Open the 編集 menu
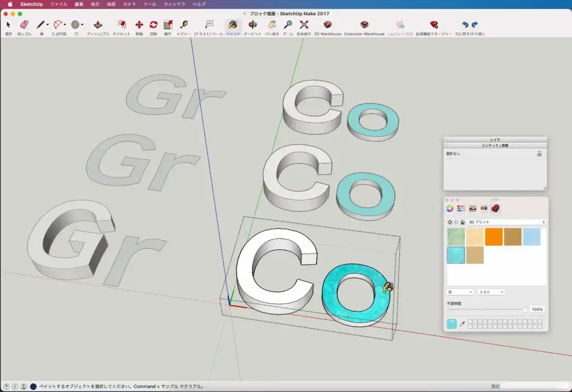The width and height of the screenshot is (572, 392). (x=79, y=4)
